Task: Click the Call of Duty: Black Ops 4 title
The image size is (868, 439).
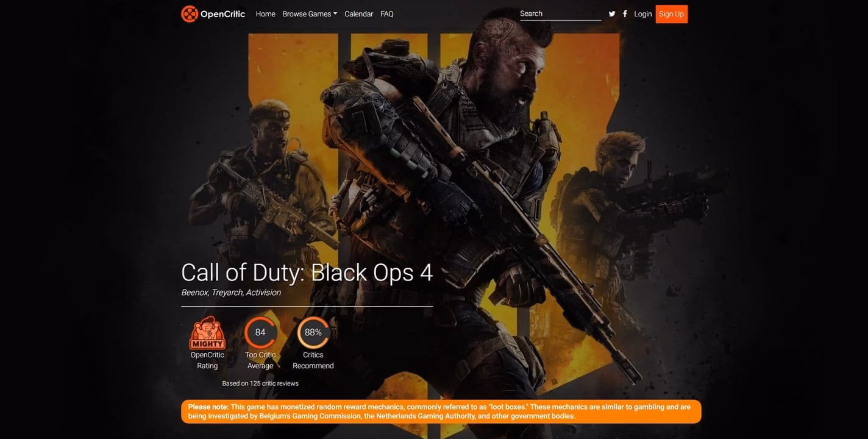Action: click(x=307, y=273)
